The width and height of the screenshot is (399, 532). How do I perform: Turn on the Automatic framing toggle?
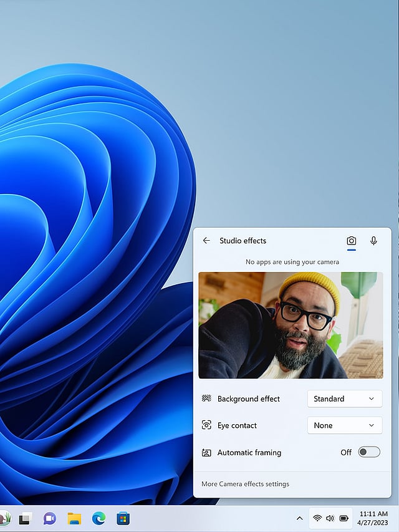(x=368, y=452)
